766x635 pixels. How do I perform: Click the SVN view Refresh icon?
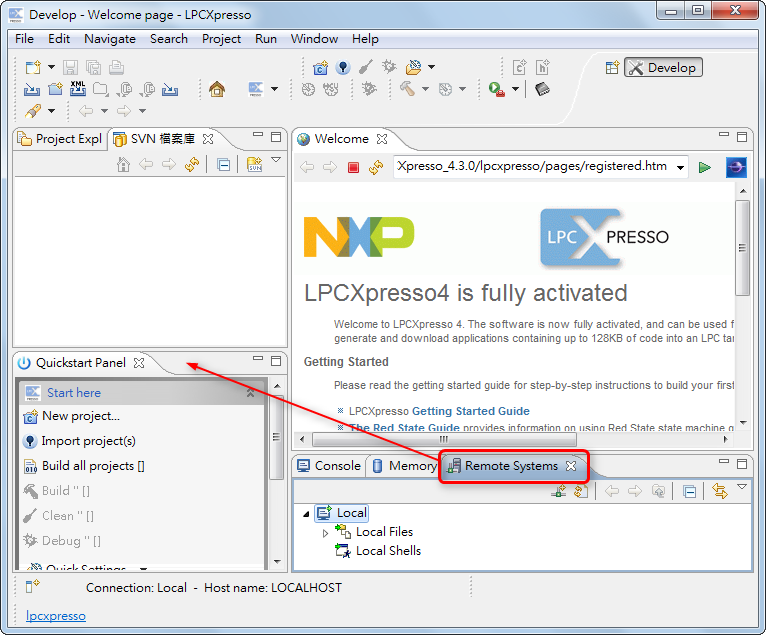tap(192, 165)
